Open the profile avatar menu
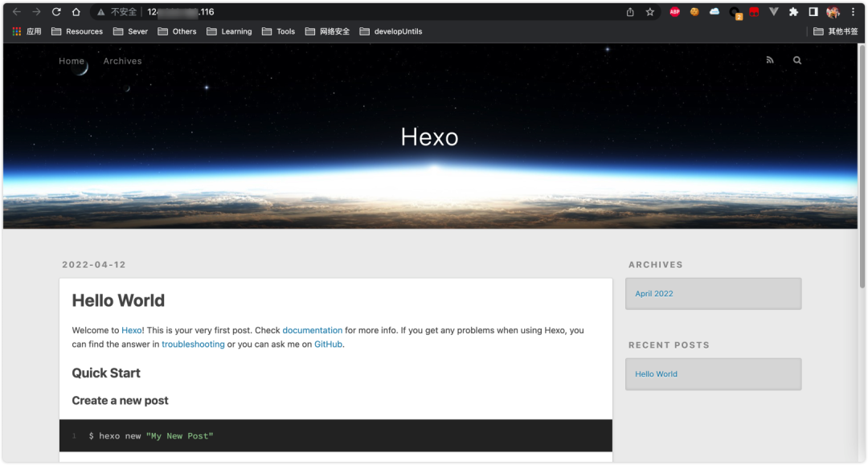The width and height of the screenshot is (868, 465). [x=833, y=11]
